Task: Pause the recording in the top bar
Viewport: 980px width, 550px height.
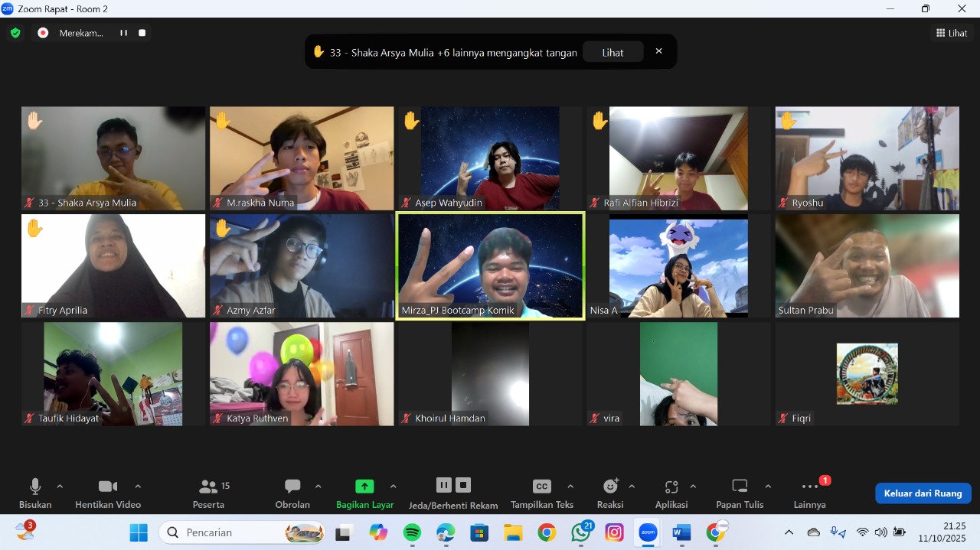Action: 123,33
